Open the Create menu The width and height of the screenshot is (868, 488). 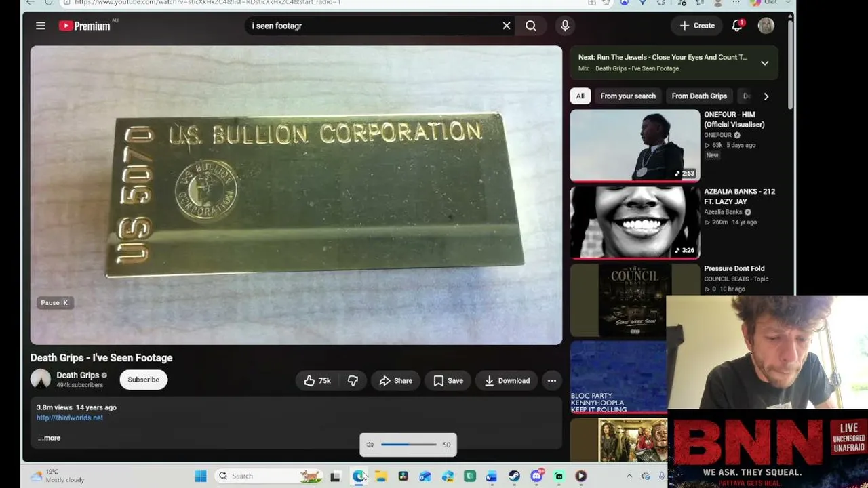[697, 26]
